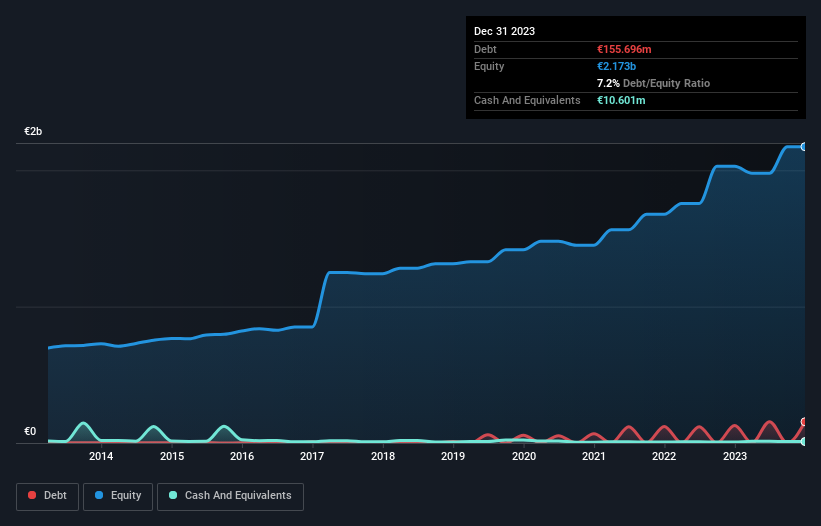Toggle the Equity series legend button

(x=118, y=496)
